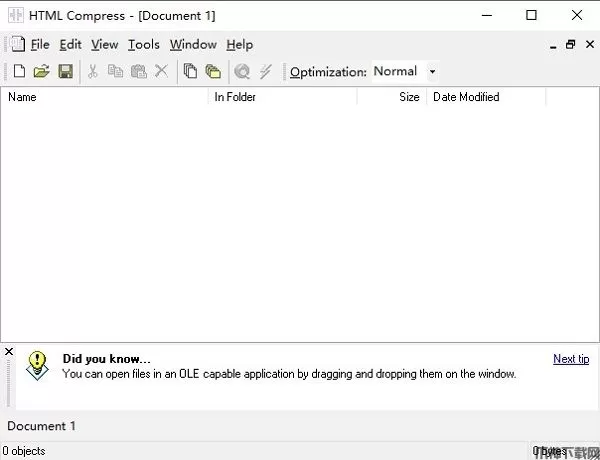Close the inner Document 1 window

(x=590, y=44)
